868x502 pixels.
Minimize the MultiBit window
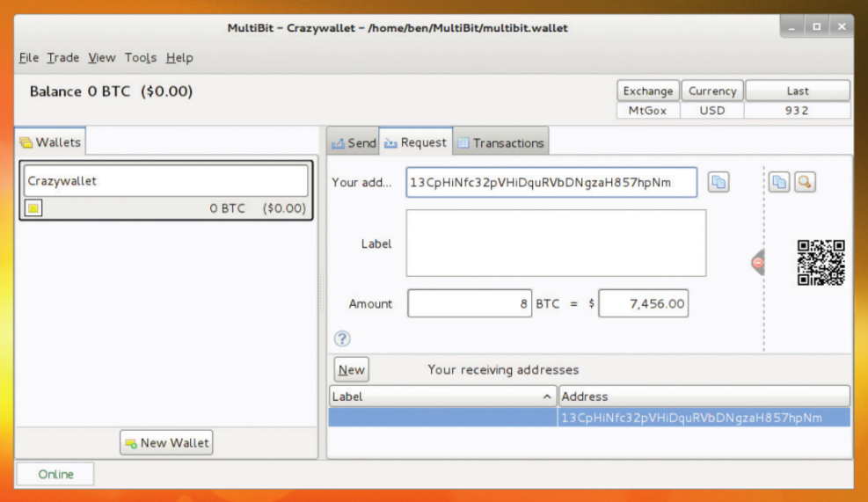[792, 26]
